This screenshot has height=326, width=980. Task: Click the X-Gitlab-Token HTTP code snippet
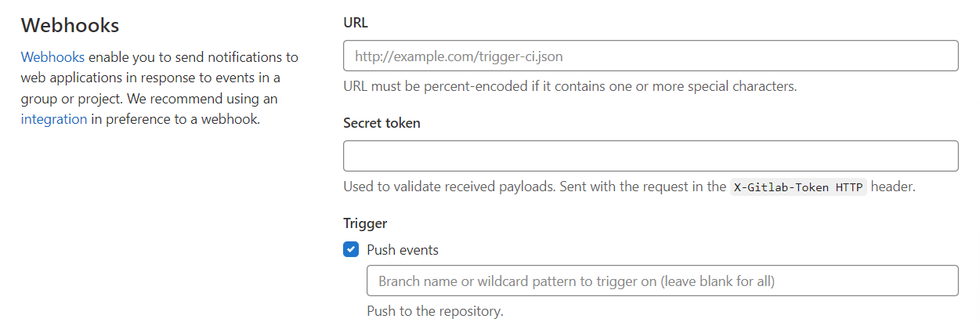coord(798,187)
